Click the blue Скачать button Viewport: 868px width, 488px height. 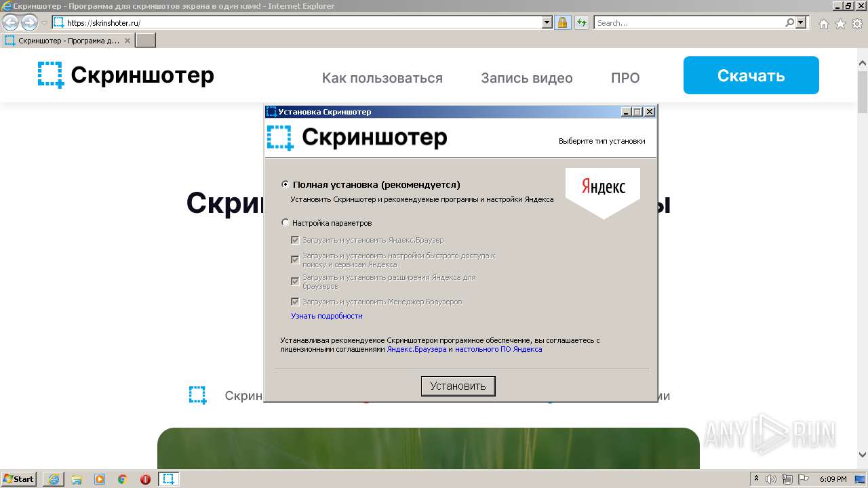pos(751,75)
